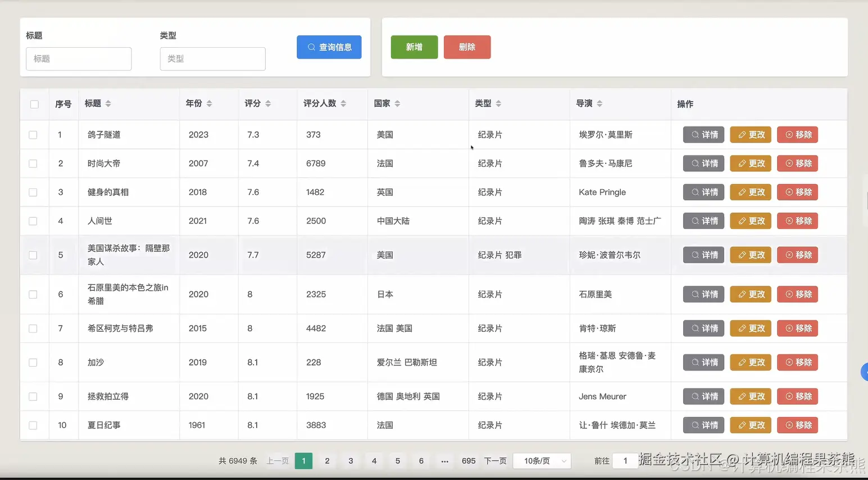Click the green 新增 button
Viewport: 868px width, 480px height.
(414, 47)
